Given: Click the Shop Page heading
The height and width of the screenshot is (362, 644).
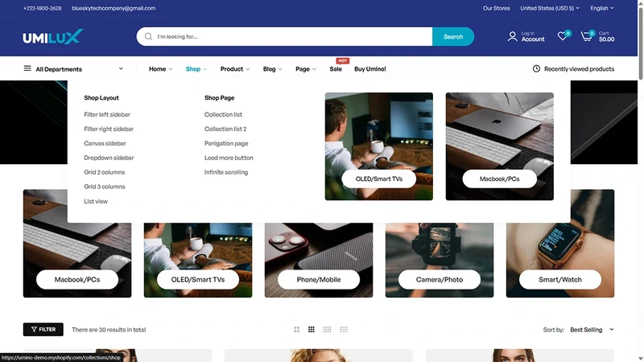Looking at the screenshot, I should point(219,97).
